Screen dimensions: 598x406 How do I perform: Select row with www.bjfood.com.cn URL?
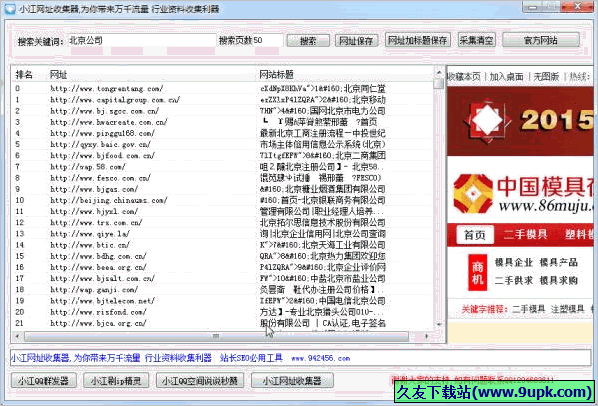(223, 156)
